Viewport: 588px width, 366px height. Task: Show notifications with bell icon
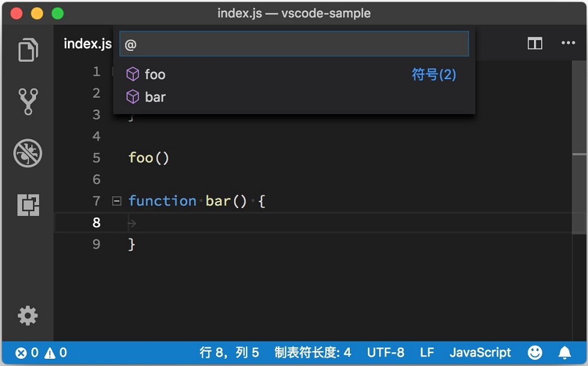tap(565, 353)
